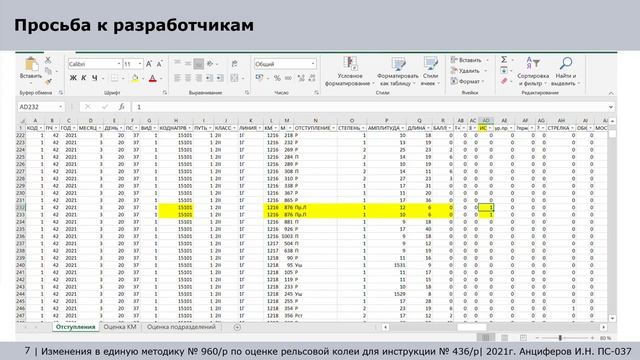
Task: Click Decrease Decimal icon
Action: point(312,78)
